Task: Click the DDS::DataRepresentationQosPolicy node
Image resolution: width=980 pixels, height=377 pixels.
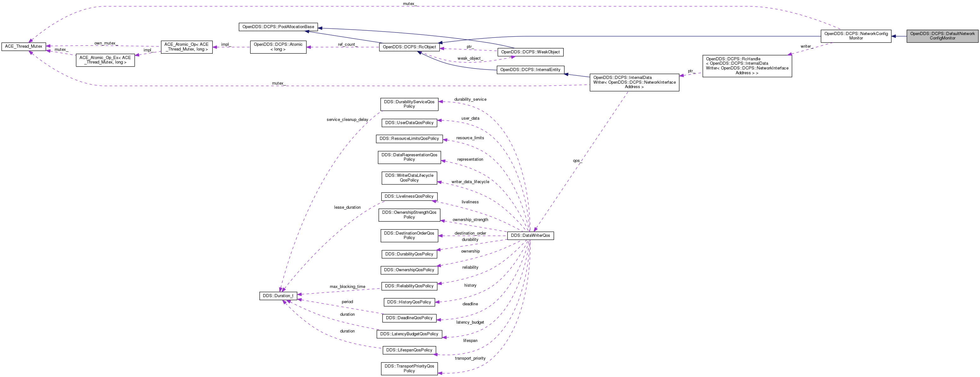Action: pos(409,157)
